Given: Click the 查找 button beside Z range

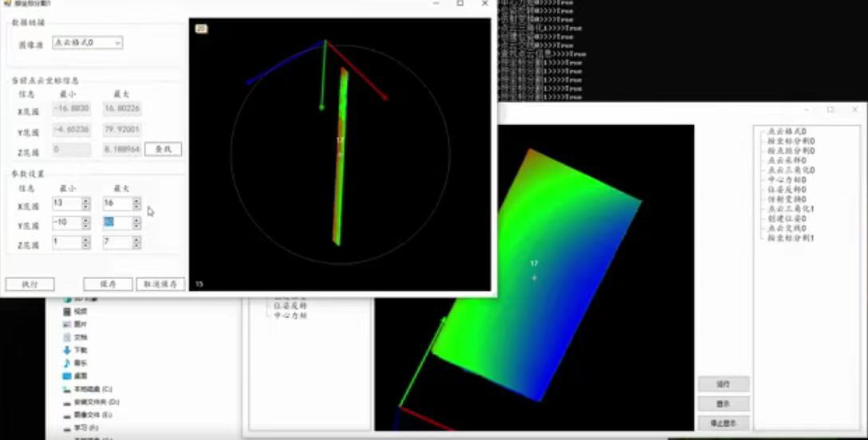Looking at the screenshot, I should point(163,149).
